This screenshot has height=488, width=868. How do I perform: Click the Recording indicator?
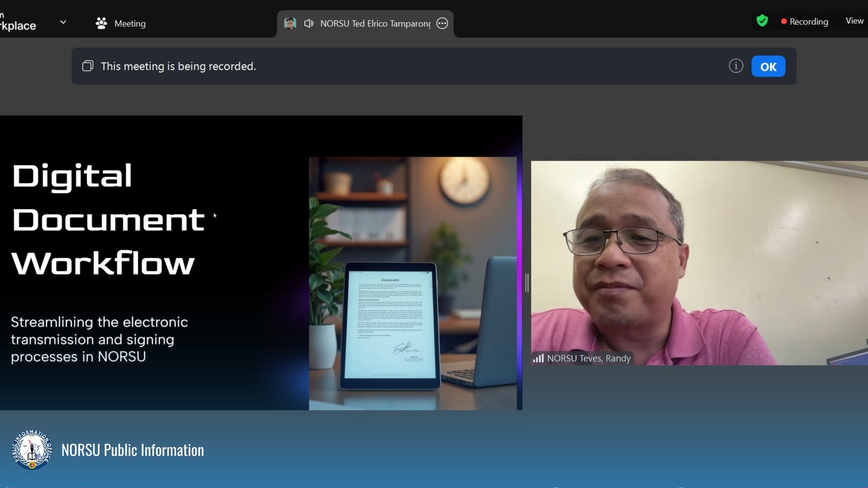tap(804, 22)
